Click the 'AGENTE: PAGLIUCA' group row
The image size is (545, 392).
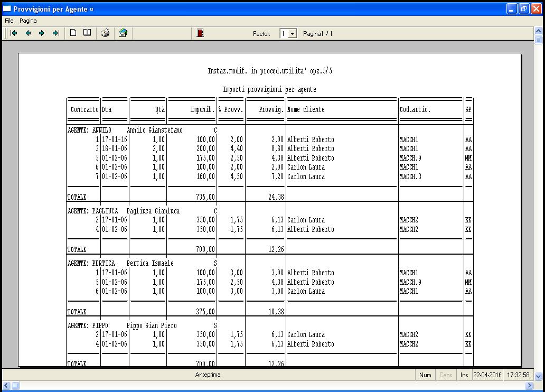coord(142,211)
